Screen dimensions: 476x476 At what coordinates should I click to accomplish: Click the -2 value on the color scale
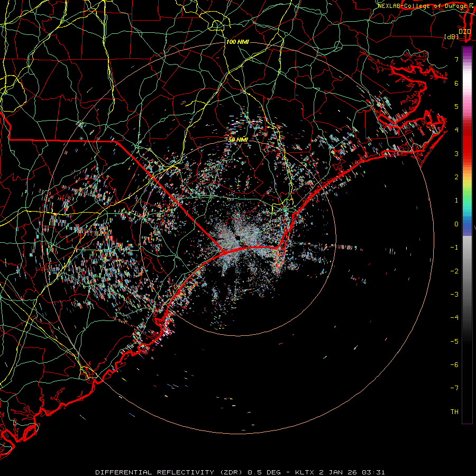tap(454, 271)
